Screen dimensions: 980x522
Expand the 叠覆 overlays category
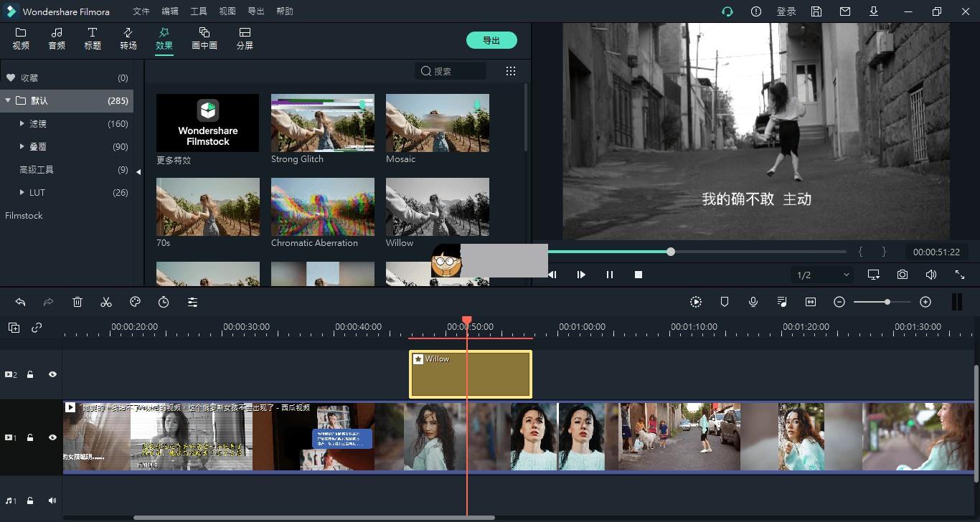click(x=22, y=147)
